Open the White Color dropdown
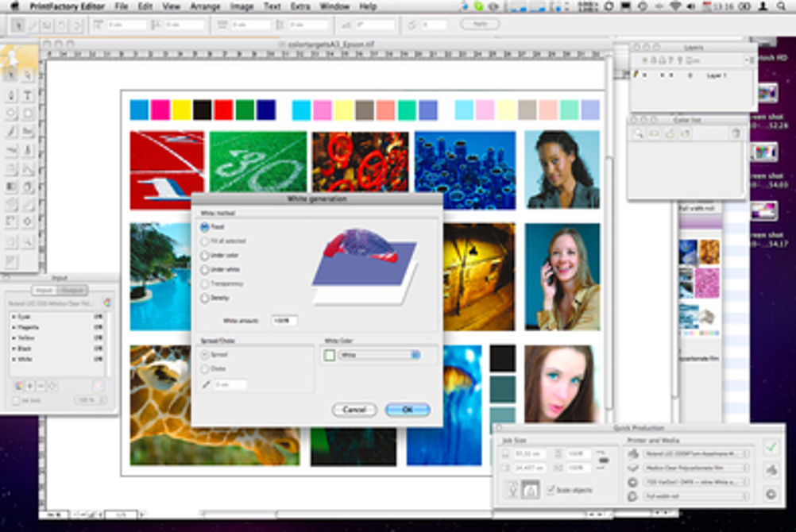796x532 pixels. [x=381, y=355]
